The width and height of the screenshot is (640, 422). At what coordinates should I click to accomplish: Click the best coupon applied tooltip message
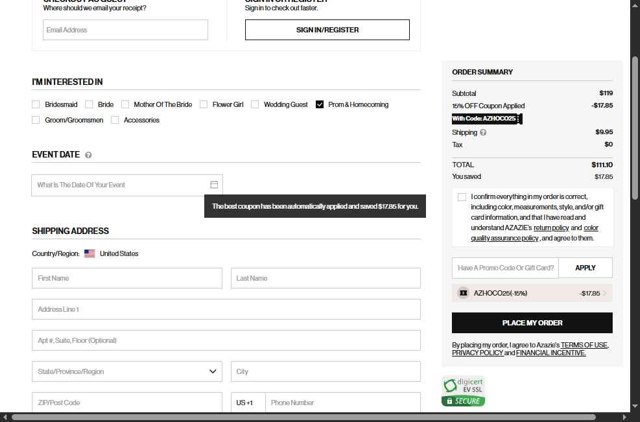[x=315, y=206]
